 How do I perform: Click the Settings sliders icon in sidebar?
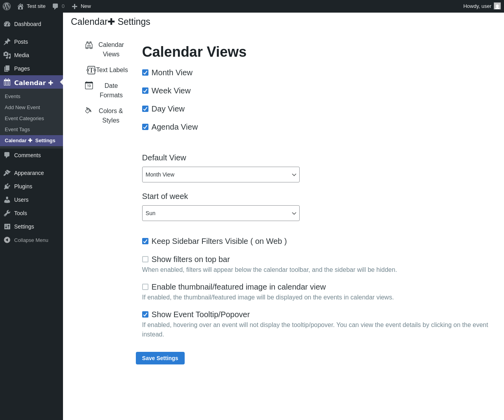[7, 227]
